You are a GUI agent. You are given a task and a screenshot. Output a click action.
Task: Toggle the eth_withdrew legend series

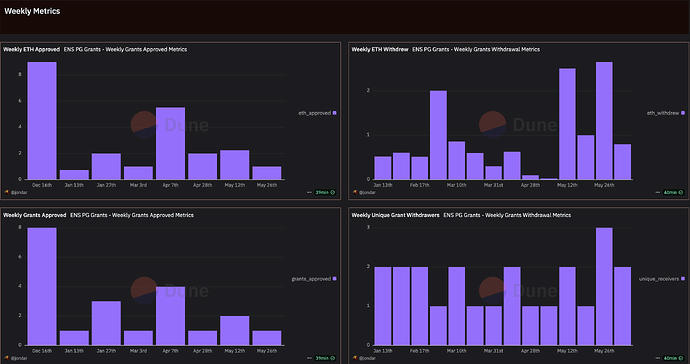click(666, 113)
